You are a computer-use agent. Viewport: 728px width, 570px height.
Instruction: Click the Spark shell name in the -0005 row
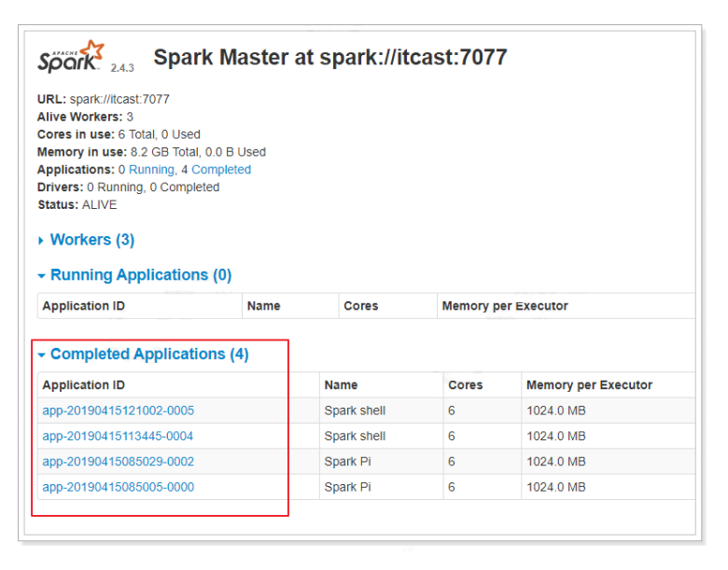point(355,410)
